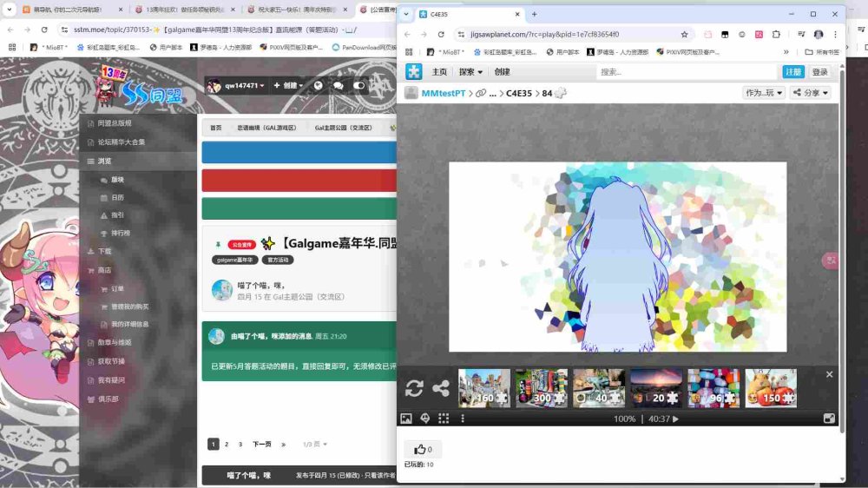Open 排行榜 in the sidebar
The image size is (868, 488).
click(120, 234)
